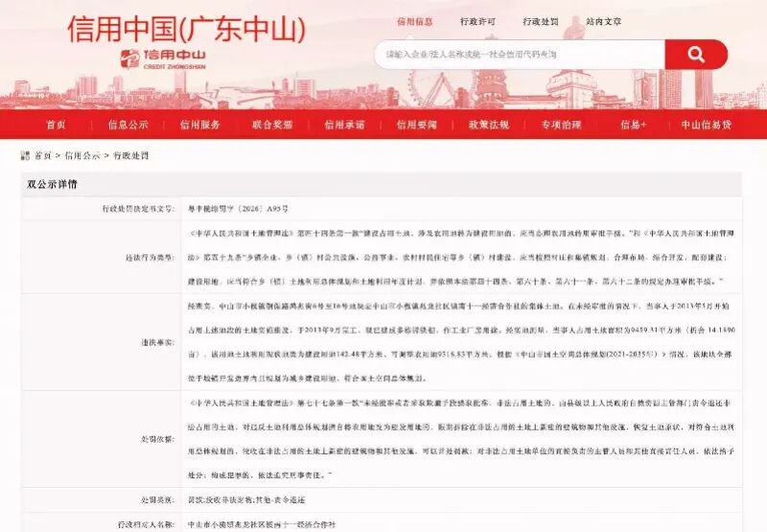
Task: Select the 信用信息 search tab
Action: coord(415,21)
